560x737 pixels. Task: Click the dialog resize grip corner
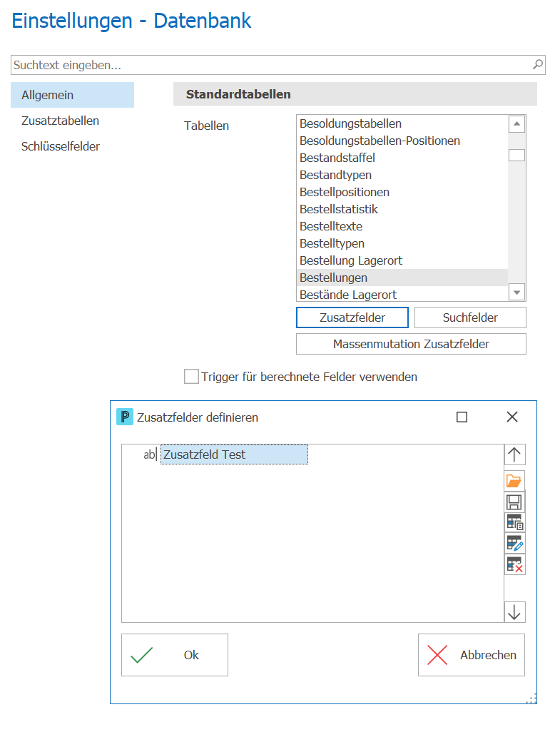pyautogui.click(x=531, y=698)
